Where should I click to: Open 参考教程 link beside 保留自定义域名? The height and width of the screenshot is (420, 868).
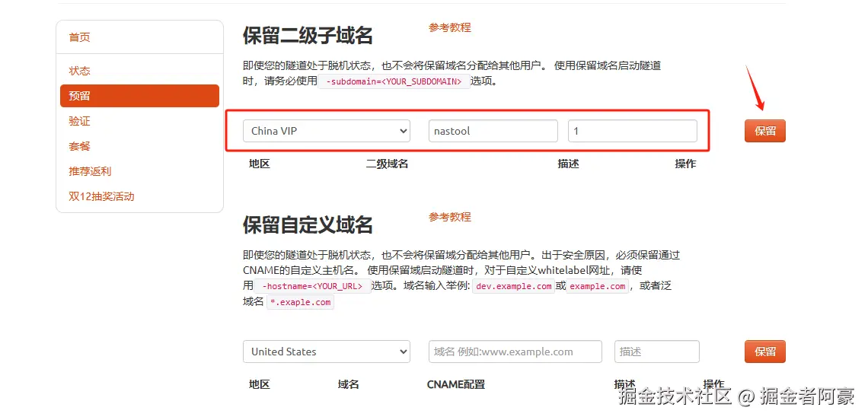coord(449,217)
